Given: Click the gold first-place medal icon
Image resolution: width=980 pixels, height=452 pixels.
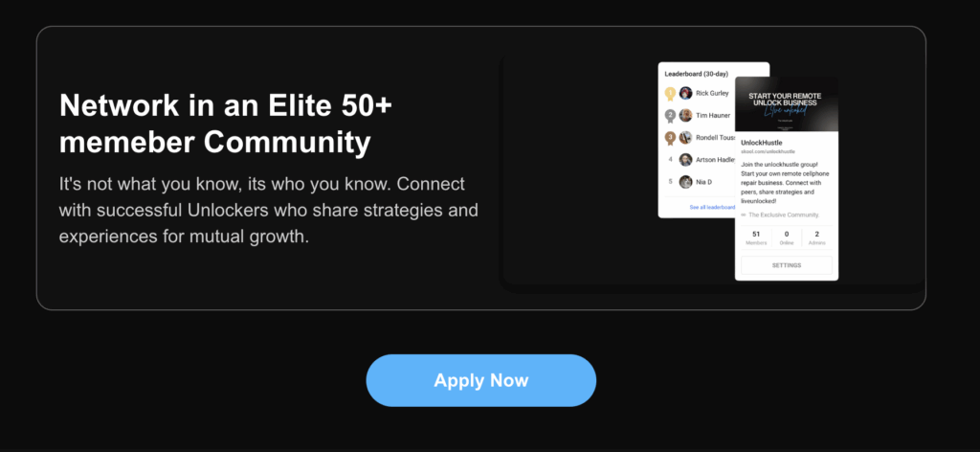Looking at the screenshot, I should pos(670,95).
